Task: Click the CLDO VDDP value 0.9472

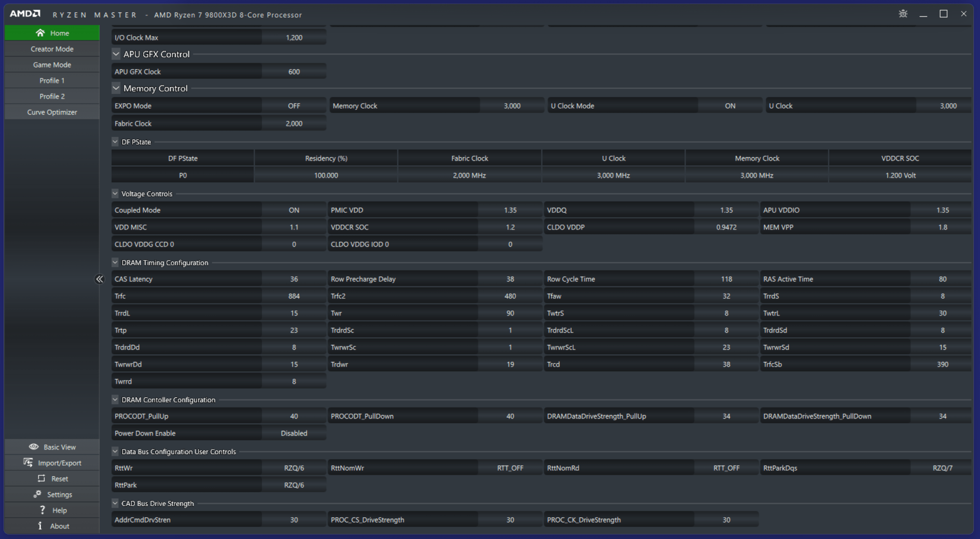Action: tap(726, 227)
